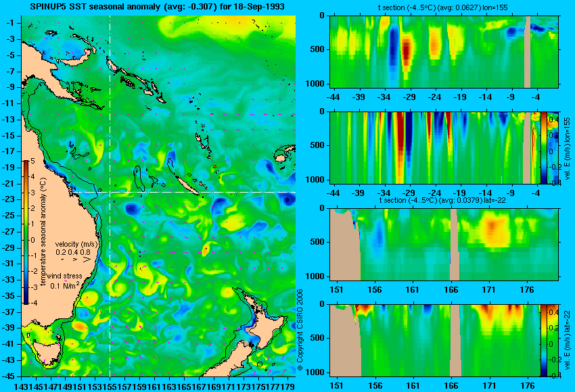
Task: Click the top temperature section plot for lon=155
Action: pos(444,51)
